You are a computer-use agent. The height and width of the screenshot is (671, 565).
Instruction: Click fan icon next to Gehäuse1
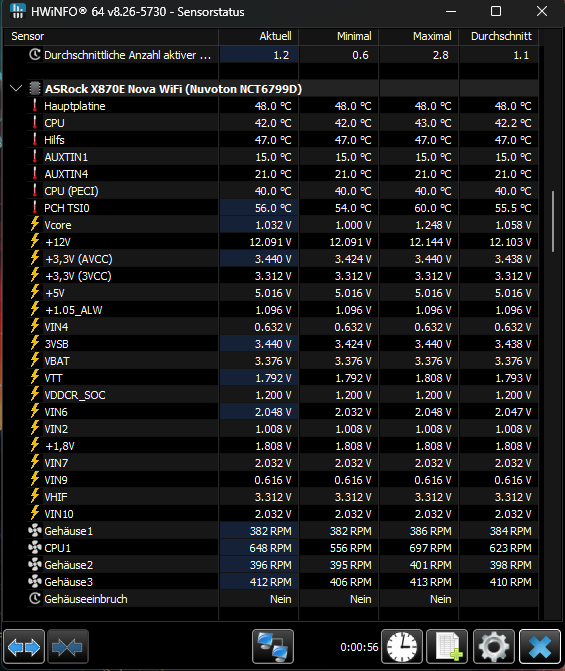coord(35,531)
